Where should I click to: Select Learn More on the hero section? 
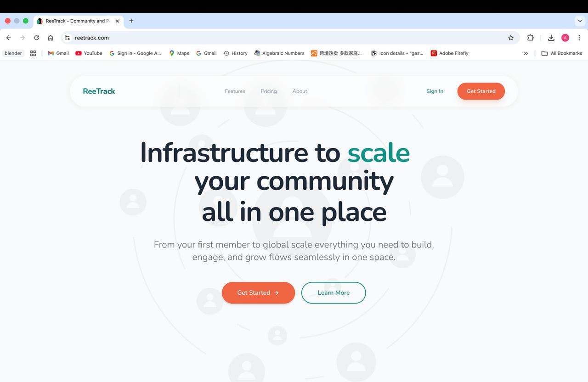point(334,292)
